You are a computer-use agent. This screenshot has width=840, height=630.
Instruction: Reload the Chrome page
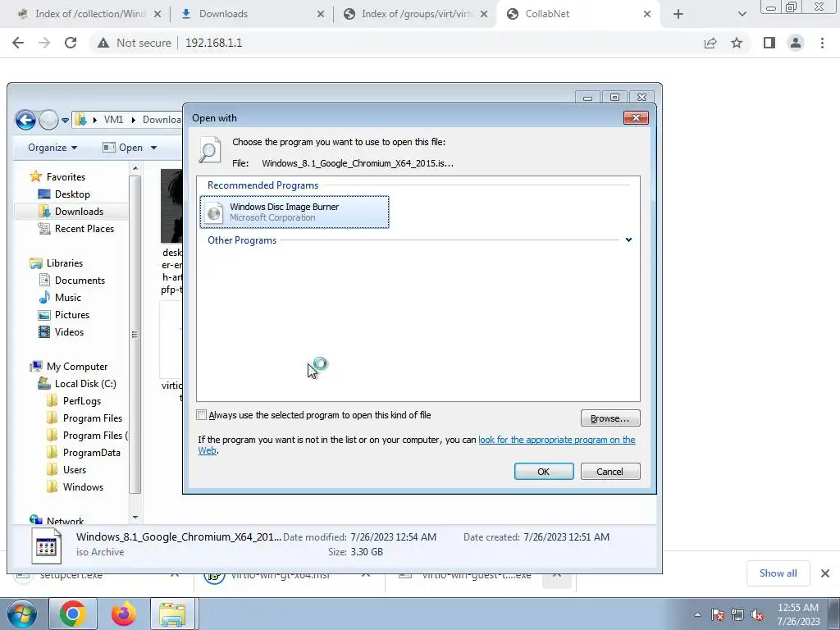(71, 43)
